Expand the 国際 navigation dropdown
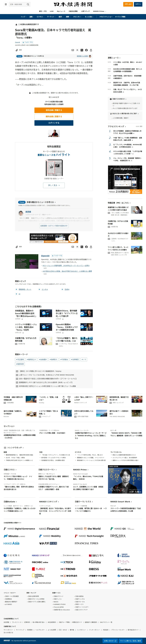Viewport: 146px width, 644px height. tap(68, 17)
